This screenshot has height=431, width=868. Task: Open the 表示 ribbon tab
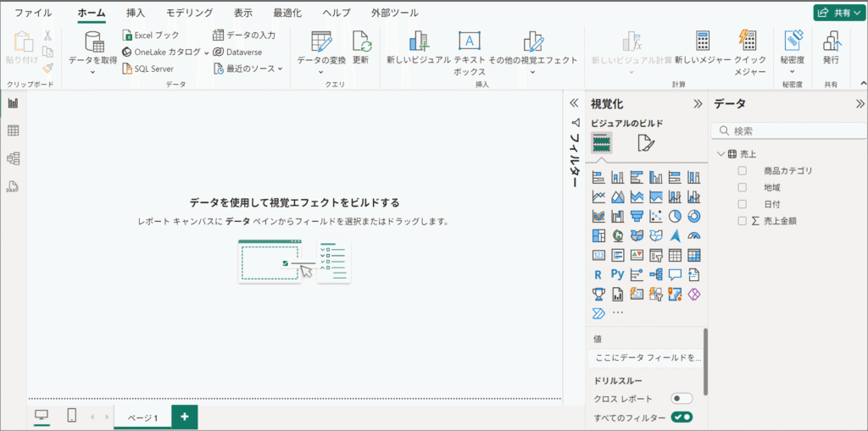(243, 13)
